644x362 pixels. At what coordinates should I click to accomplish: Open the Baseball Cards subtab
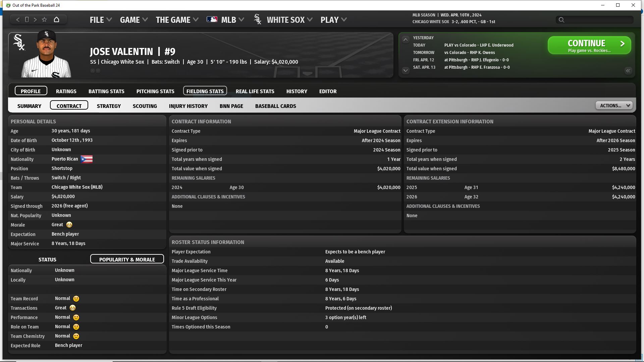pos(275,106)
